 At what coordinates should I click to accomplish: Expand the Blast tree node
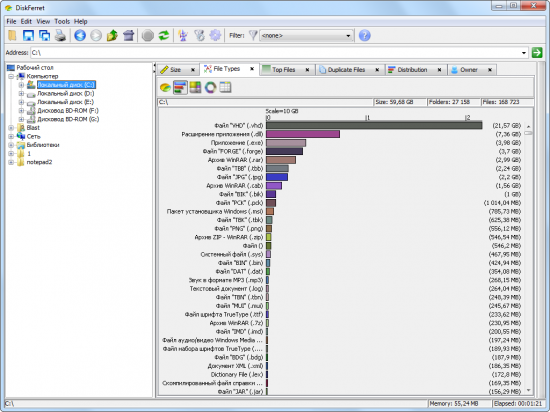11,128
